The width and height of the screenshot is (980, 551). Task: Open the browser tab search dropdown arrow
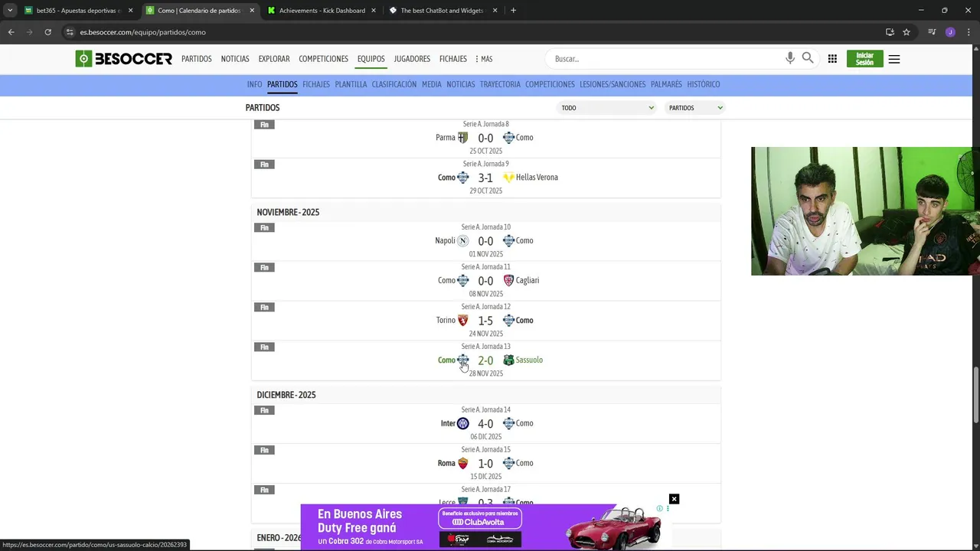[11, 11]
